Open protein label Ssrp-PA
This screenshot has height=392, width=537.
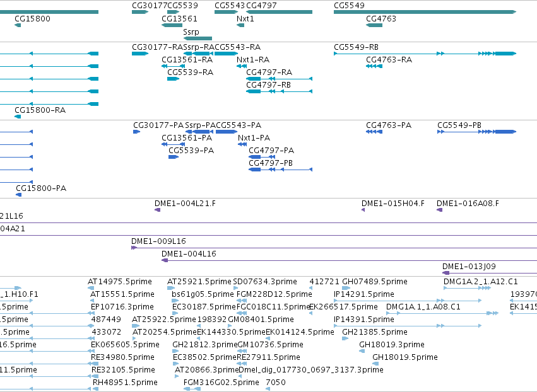pyautogui.click(x=200, y=125)
